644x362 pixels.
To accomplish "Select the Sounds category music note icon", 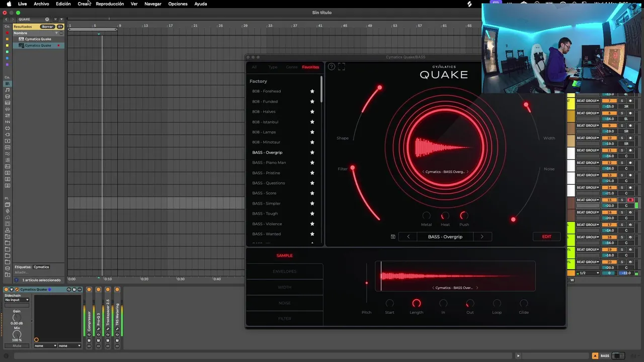I will tap(7, 89).
